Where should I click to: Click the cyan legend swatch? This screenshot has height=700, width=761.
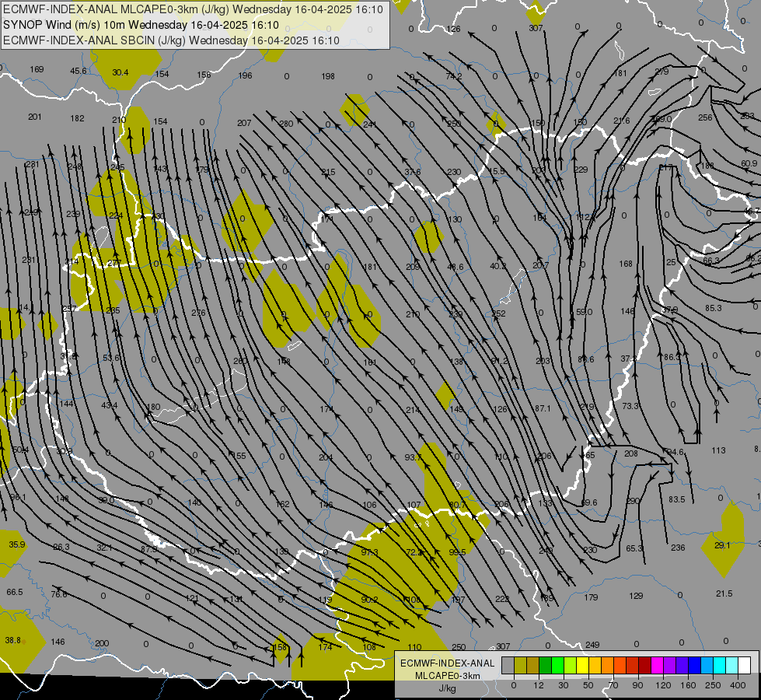pyautogui.click(x=720, y=665)
